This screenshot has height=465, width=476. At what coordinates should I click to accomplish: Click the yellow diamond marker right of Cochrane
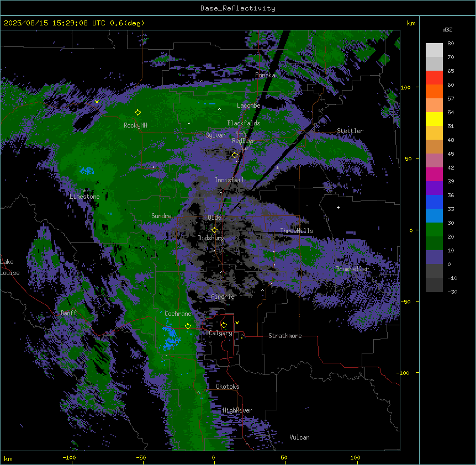pos(188,326)
